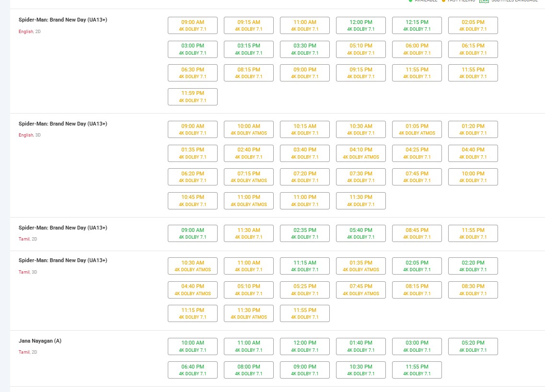Pick 01:20 PM Spider-Man English 3D show
The image size is (545, 392).
(473, 129)
